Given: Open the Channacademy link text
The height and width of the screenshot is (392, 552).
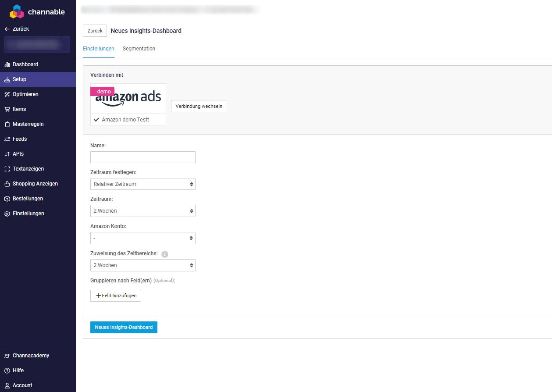Looking at the screenshot, I should coord(31,356).
